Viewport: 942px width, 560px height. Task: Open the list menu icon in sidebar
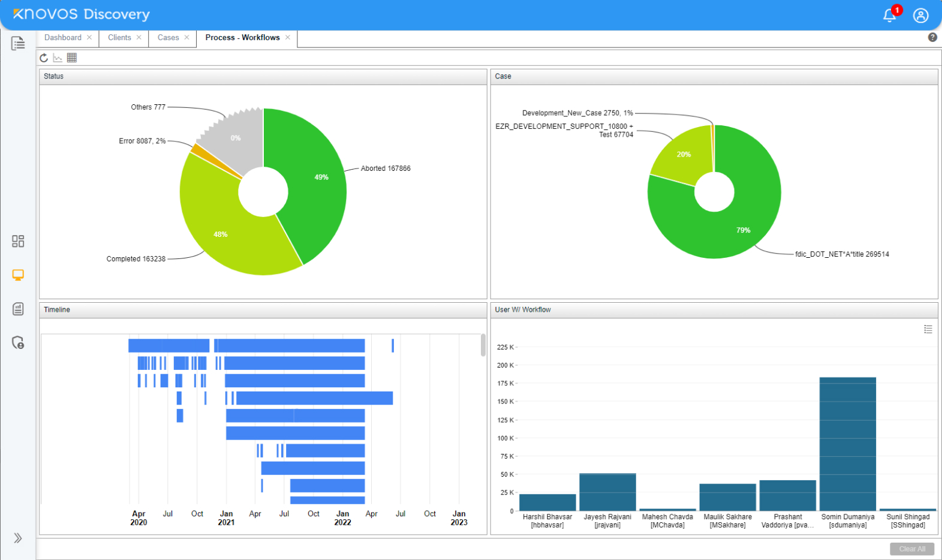[x=18, y=43]
